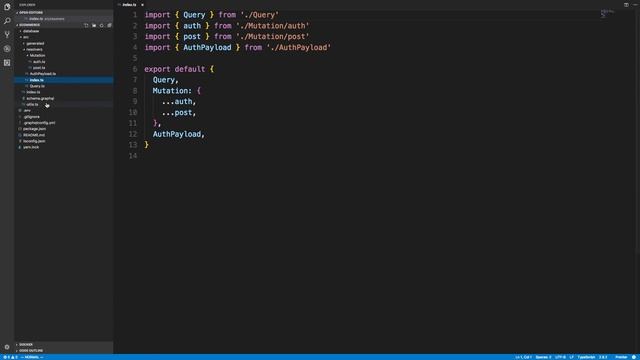Open the Source Control view

tap(7, 35)
